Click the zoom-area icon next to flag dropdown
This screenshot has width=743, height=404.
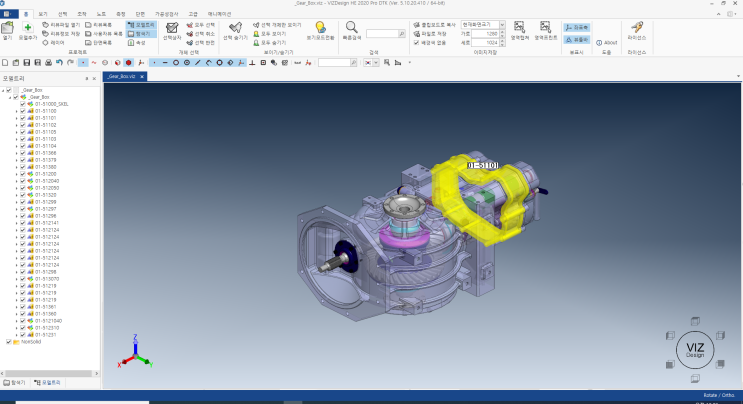(x=387, y=63)
